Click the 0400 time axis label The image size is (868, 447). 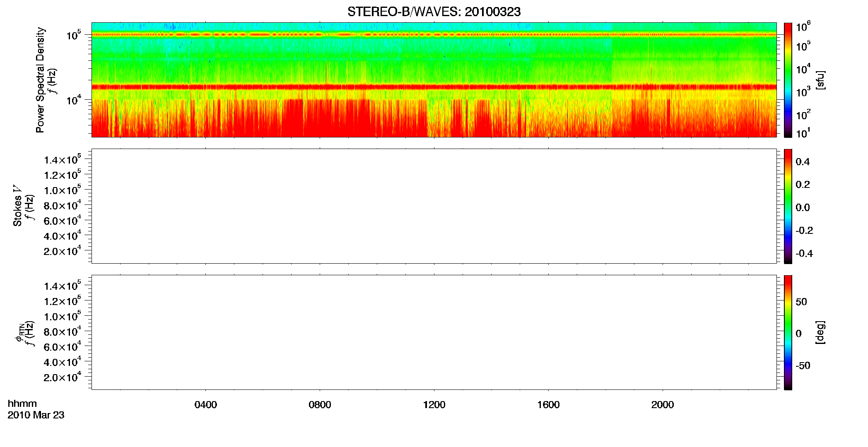click(x=205, y=405)
